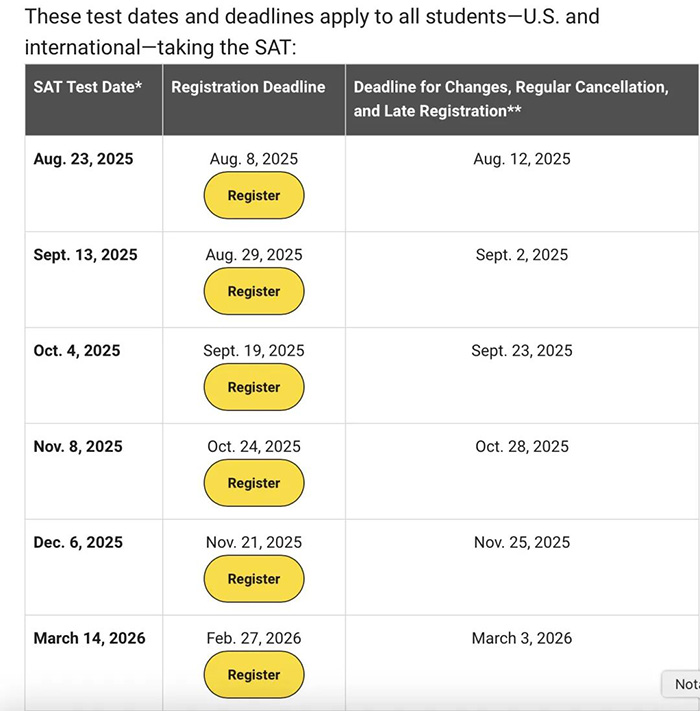The height and width of the screenshot is (711, 700).
Task: Register for the Sept. 13, 2025 SAT
Action: pyautogui.click(x=253, y=292)
